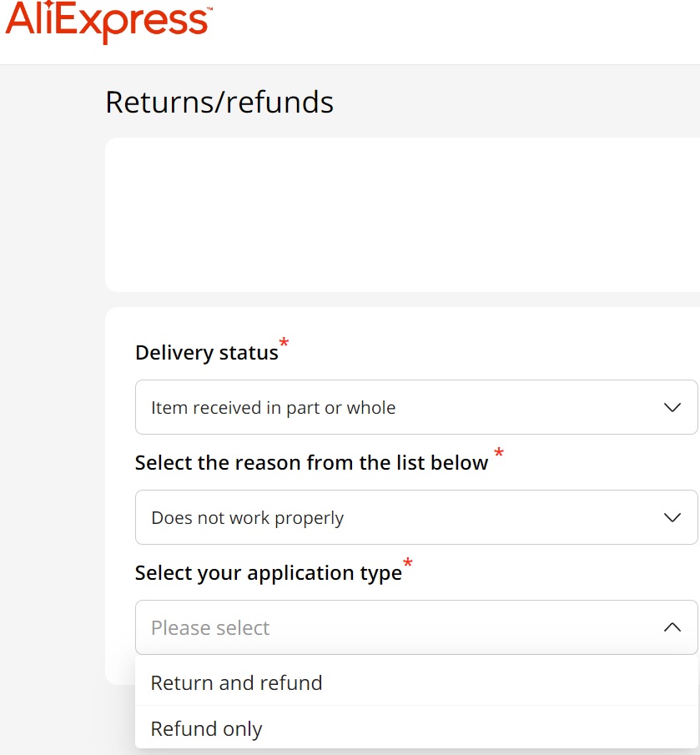The width and height of the screenshot is (700, 755).
Task: Click the red asterisk beside Delivery status
Action: 285,343
